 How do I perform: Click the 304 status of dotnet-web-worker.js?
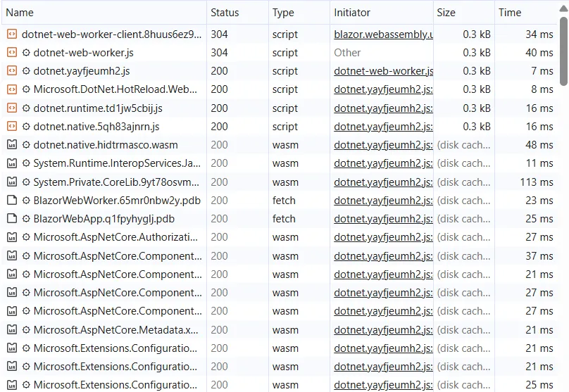click(x=219, y=53)
